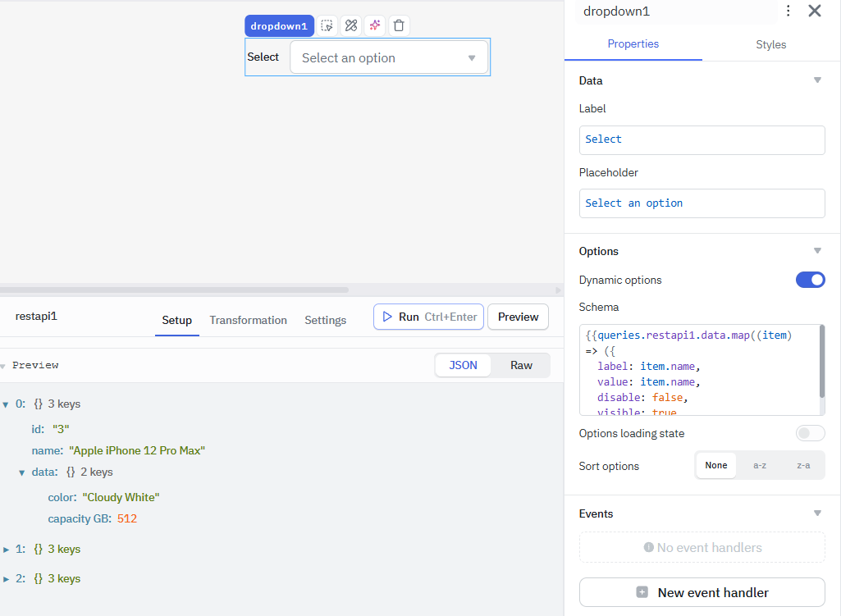Disable the Dynamic options toggle
This screenshot has height=616, width=841.
pos(810,280)
